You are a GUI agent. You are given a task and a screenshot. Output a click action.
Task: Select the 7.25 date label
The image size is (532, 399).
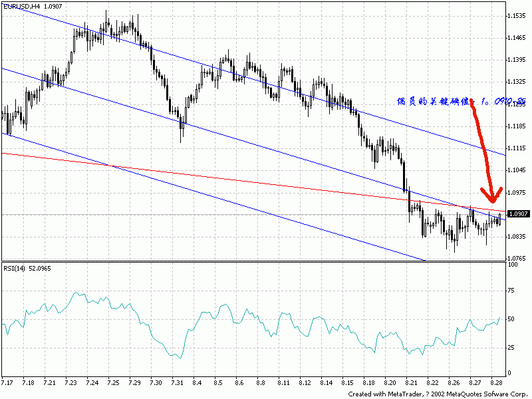113,383
